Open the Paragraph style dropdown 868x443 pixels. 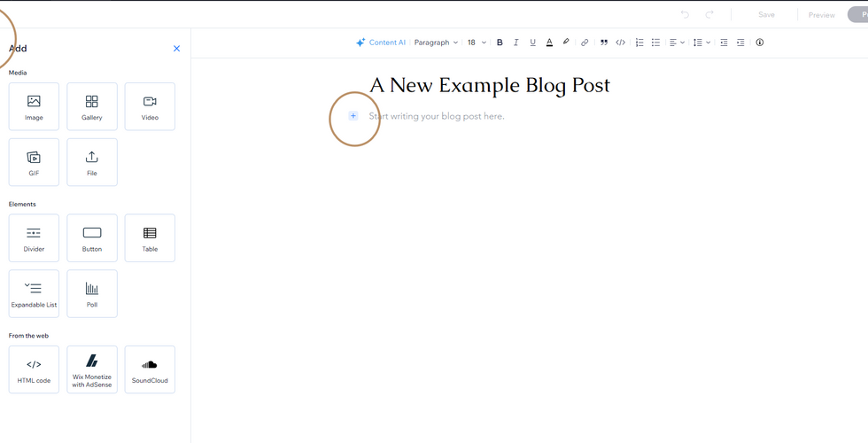click(x=436, y=43)
